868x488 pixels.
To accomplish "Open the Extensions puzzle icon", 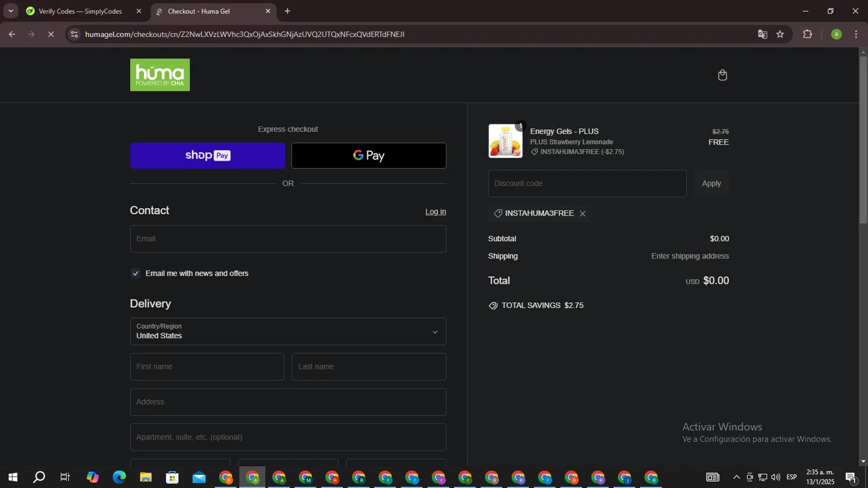I will [808, 34].
